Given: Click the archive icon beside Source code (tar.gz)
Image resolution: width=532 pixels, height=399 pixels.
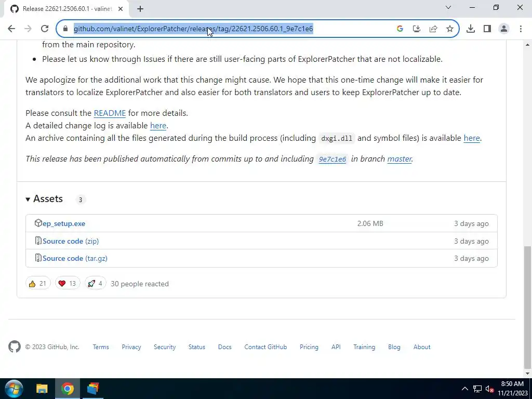Looking at the screenshot, I should click(x=38, y=258).
